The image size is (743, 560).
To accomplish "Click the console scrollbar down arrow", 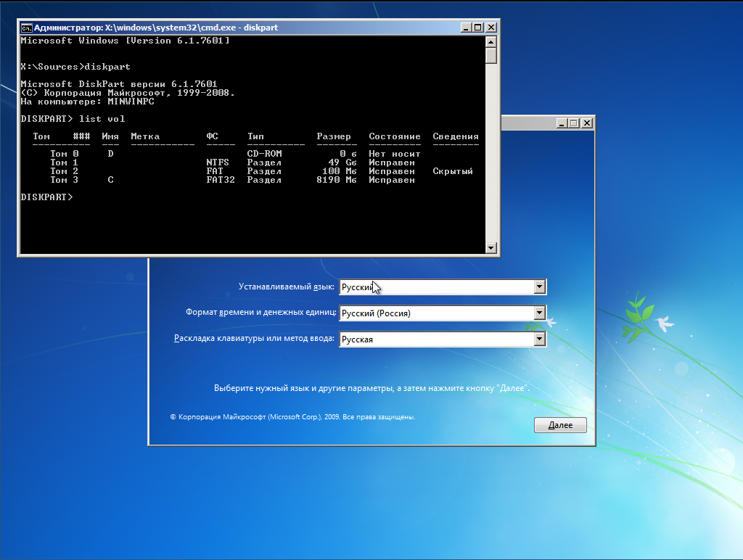I will tap(491, 248).
